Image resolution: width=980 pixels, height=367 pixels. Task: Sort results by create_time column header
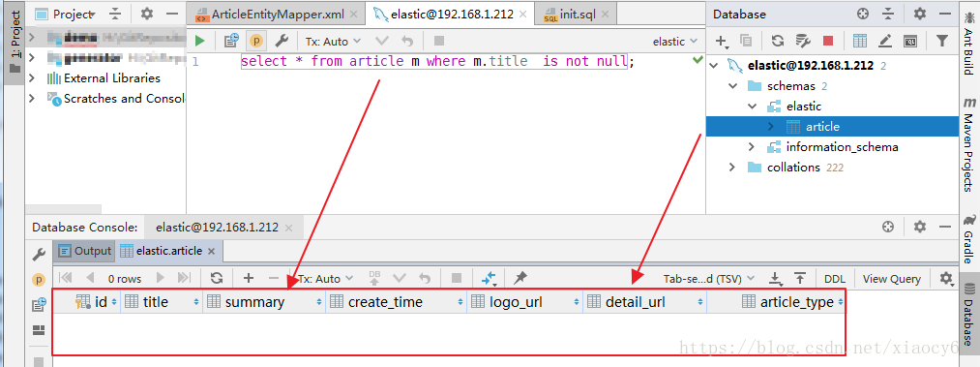(x=397, y=302)
